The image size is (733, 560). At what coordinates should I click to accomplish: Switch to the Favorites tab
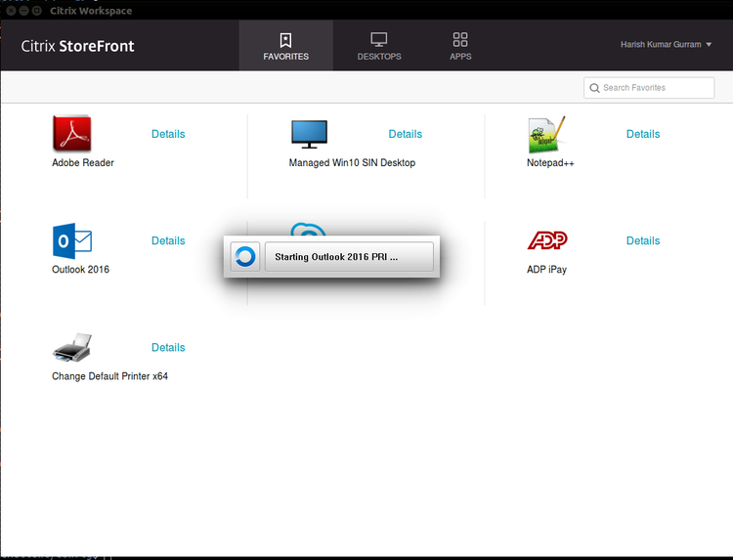tap(285, 45)
